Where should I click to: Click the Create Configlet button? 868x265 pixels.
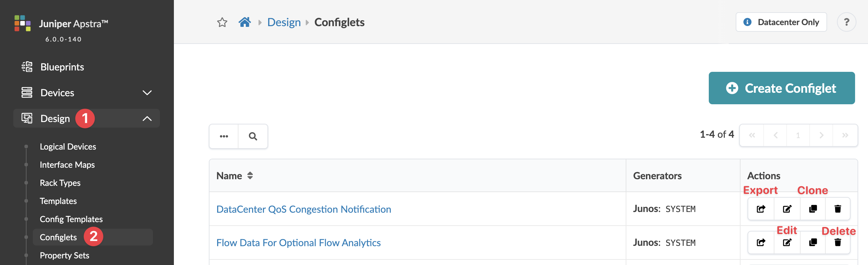[781, 88]
